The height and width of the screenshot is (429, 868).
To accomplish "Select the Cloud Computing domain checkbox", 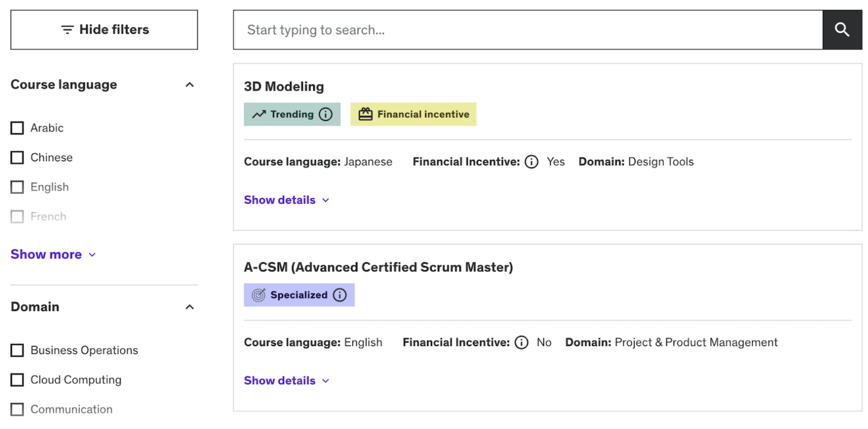I will click(x=17, y=380).
